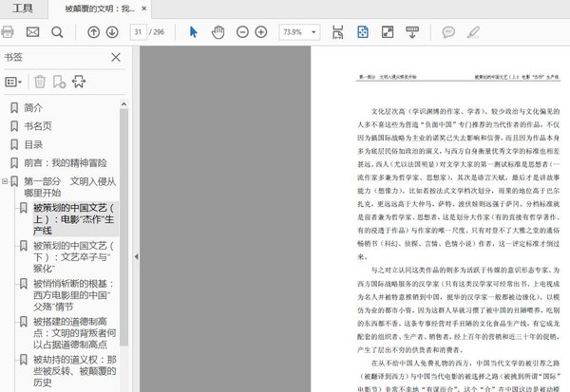Add a comment bubble icon

(448, 32)
